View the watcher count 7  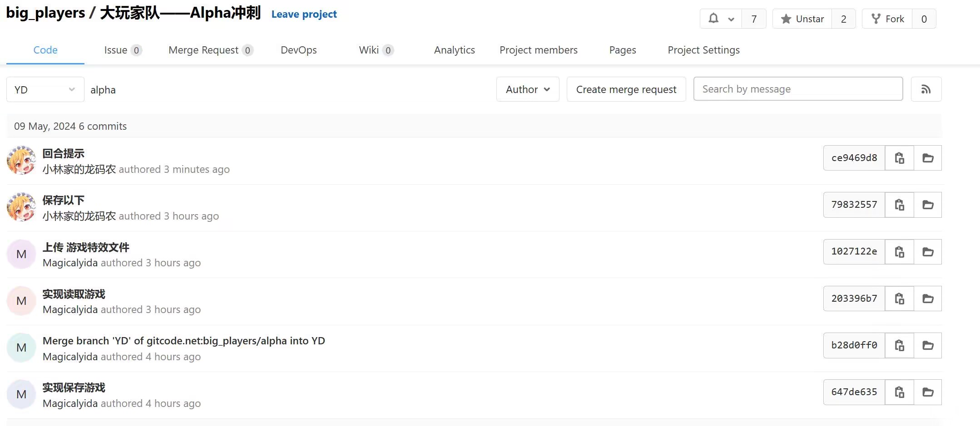click(754, 19)
